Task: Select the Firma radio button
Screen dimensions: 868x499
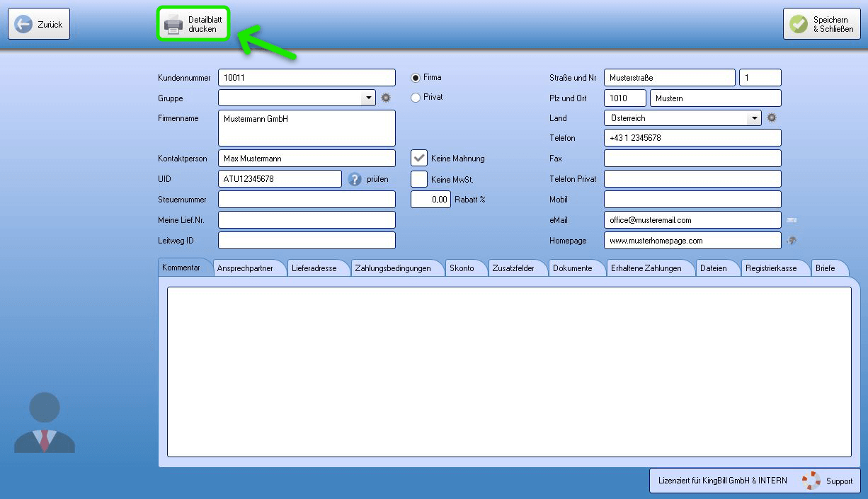Action: tap(416, 77)
